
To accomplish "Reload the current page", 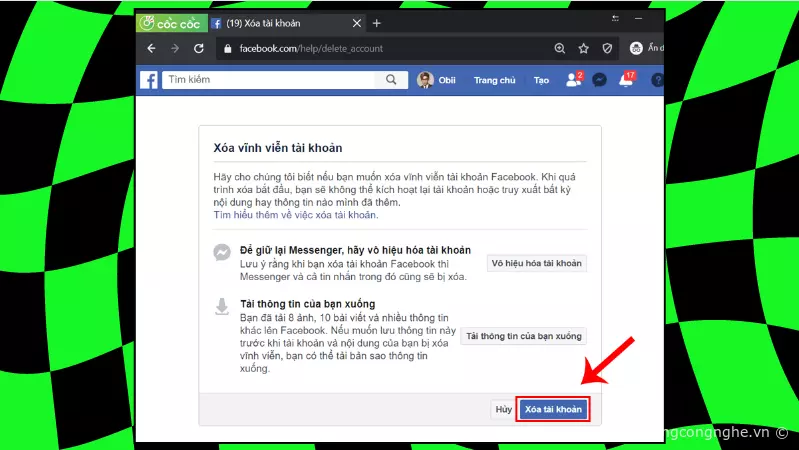I will (x=199, y=48).
